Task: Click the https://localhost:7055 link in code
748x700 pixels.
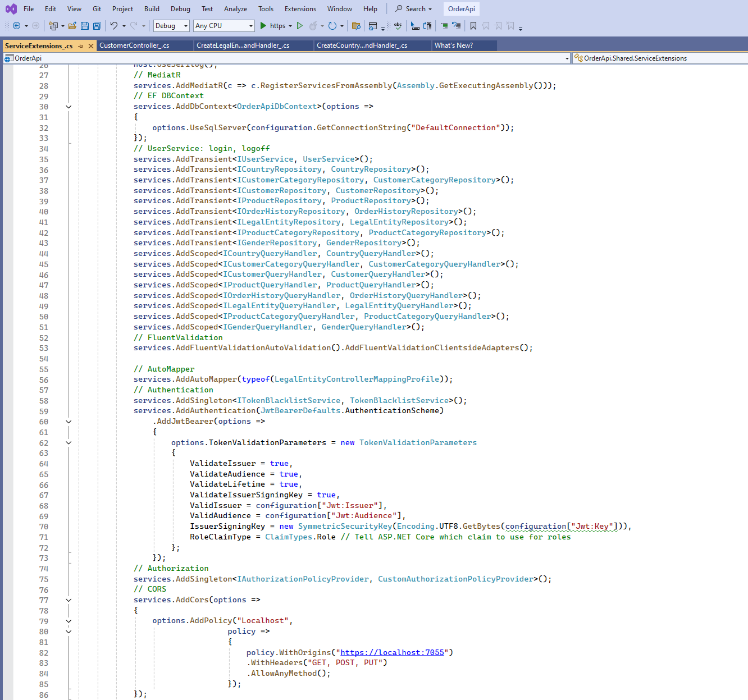Action: (392, 652)
